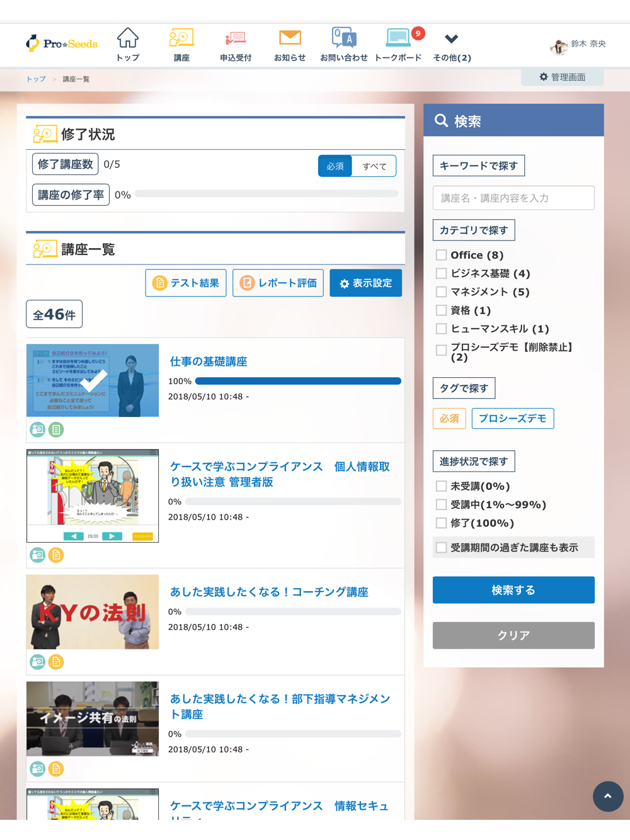The width and height of the screenshot is (630, 840).
Task: Open レポート評価 button
Action: click(x=278, y=283)
